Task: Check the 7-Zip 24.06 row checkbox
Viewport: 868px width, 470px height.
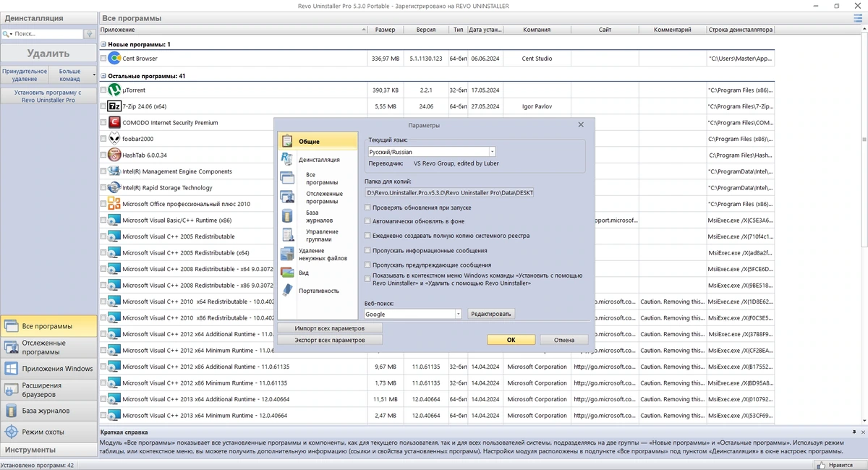Action: pyautogui.click(x=103, y=106)
